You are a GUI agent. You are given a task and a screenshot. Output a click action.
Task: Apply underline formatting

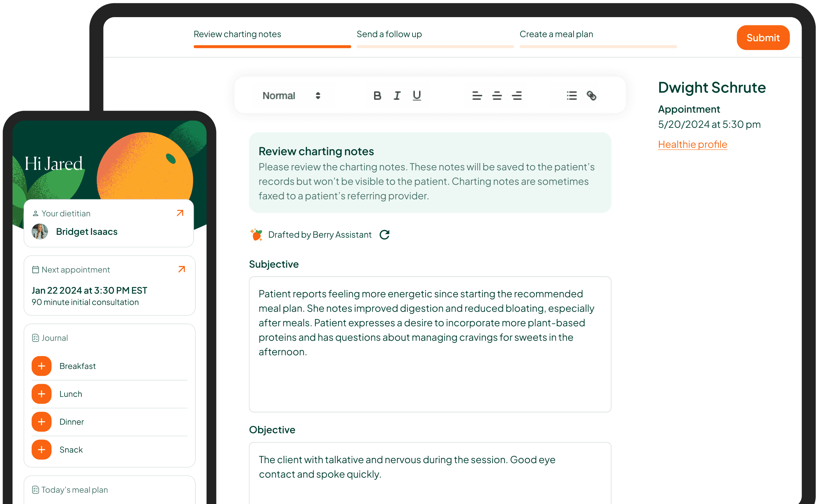[417, 96]
